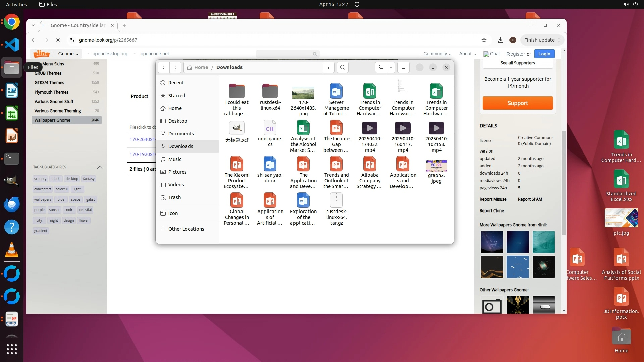Open the Files hamburger menu
Viewport: 644px width, 362px height.
coord(404,67)
